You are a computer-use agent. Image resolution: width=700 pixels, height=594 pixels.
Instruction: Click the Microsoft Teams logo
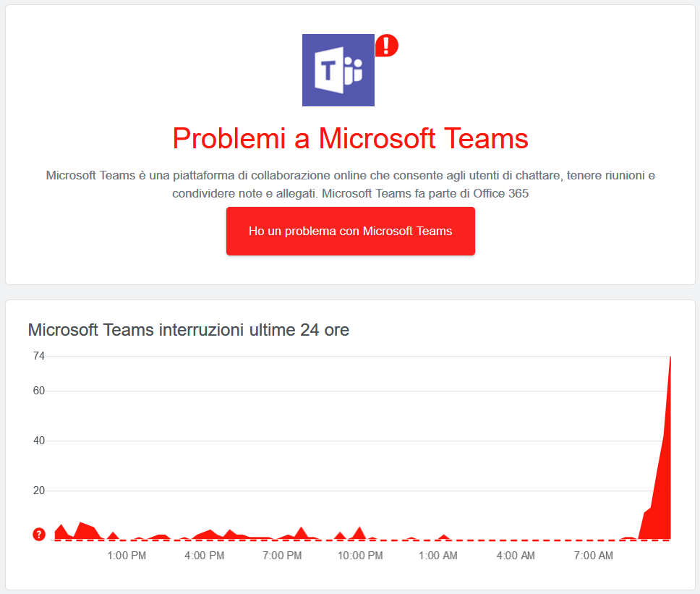(338, 70)
